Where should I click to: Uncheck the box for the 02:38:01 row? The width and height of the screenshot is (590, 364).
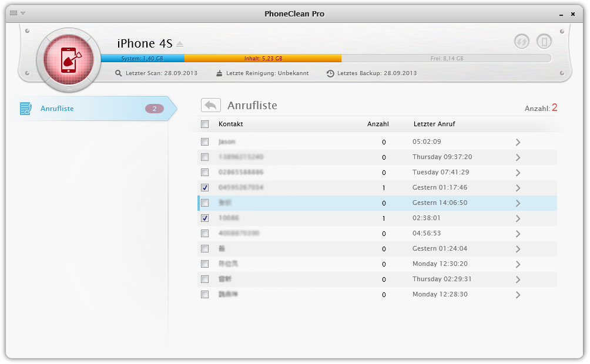[x=205, y=218]
